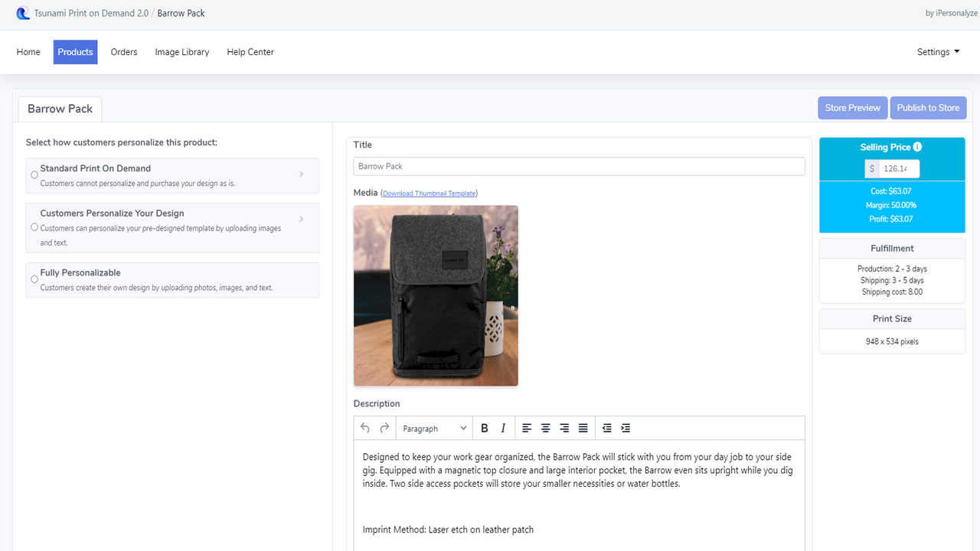Click the Print Size panel header
The width and height of the screenshot is (980, 551).
(892, 319)
